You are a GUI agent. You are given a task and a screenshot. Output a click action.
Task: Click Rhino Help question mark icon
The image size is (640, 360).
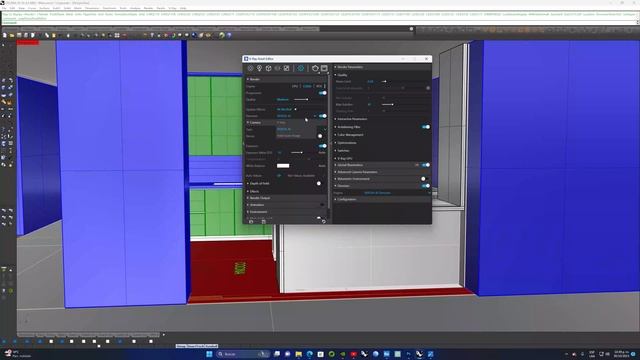pos(229,36)
